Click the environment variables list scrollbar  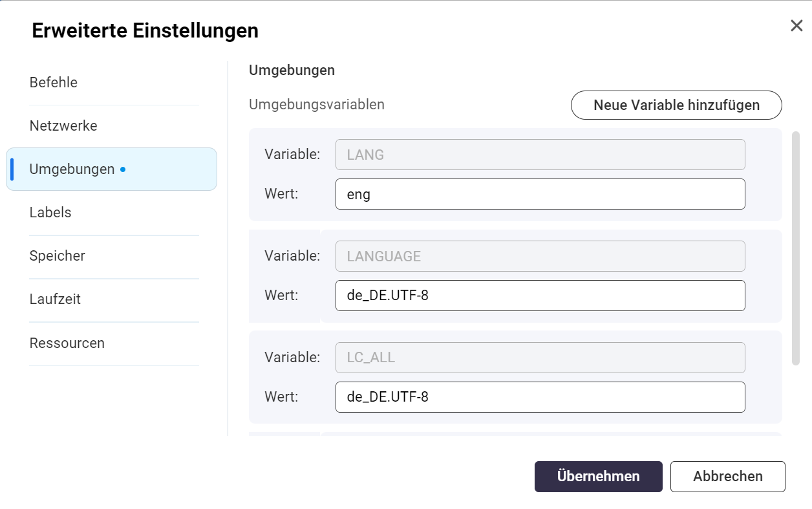click(796, 249)
